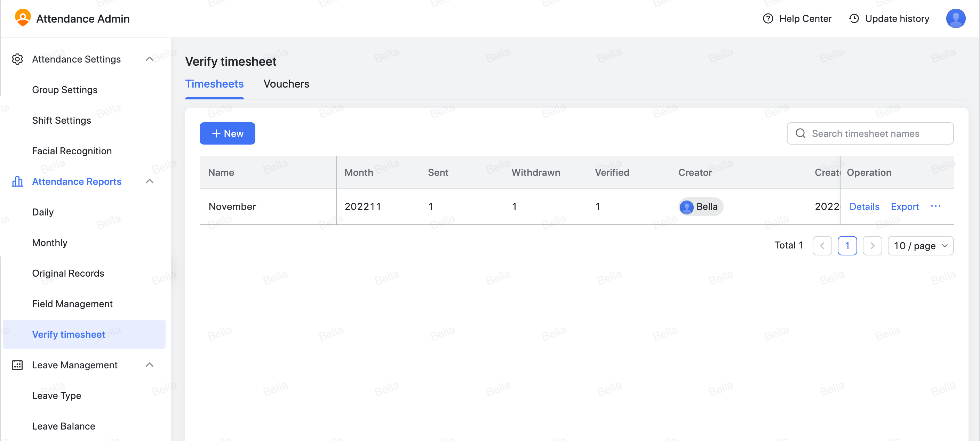Open the 10 / page dropdown
The width and height of the screenshot is (980, 441).
point(920,246)
